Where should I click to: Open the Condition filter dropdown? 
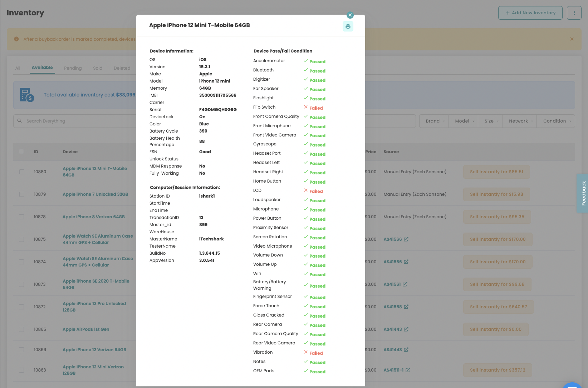tap(556, 121)
